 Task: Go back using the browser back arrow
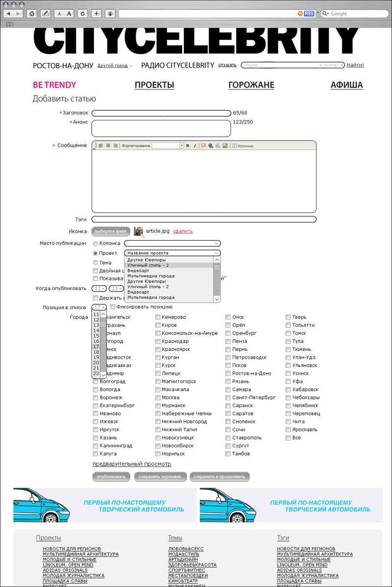click(x=8, y=14)
